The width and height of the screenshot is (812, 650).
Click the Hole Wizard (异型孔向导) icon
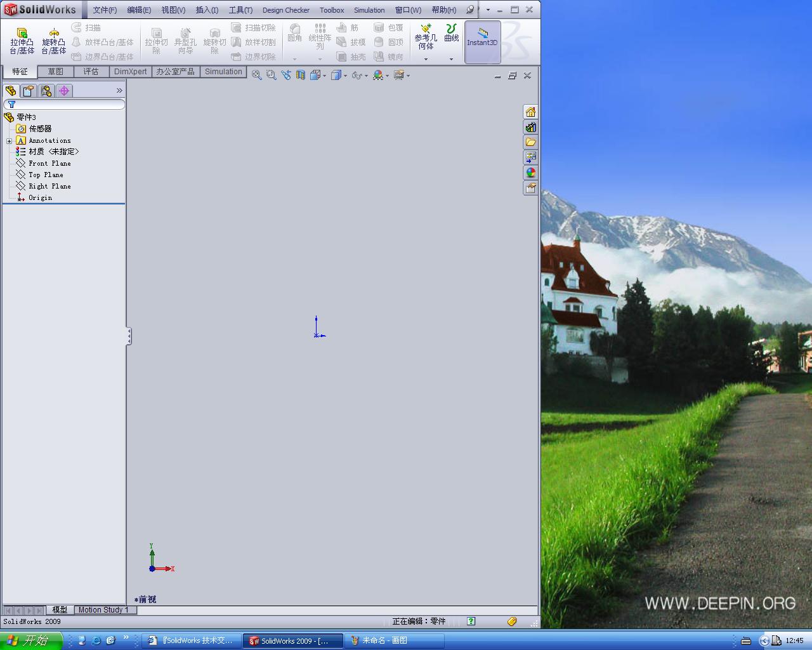click(185, 41)
